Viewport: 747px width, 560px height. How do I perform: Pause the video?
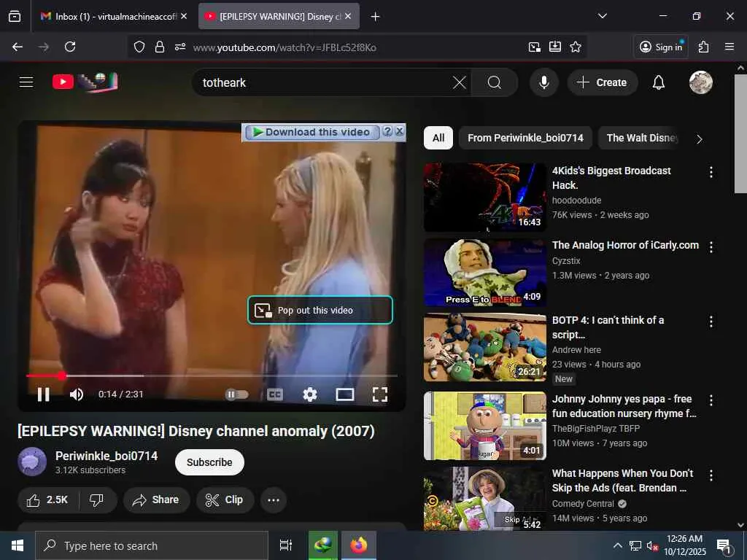(x=43, y=394)
